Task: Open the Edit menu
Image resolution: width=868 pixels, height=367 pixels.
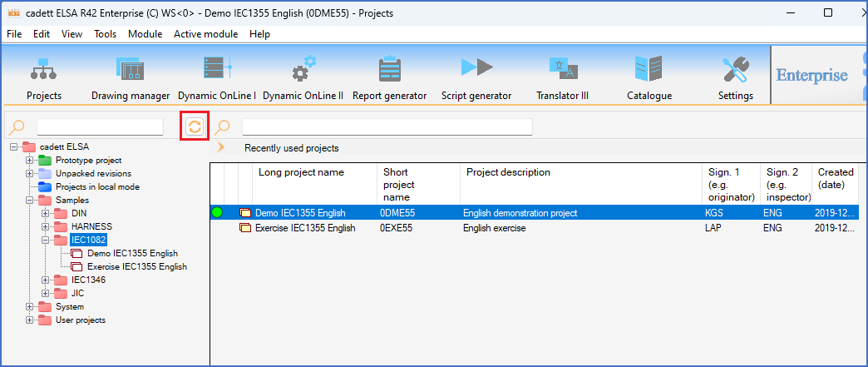Action: click(x=42, y=34)
